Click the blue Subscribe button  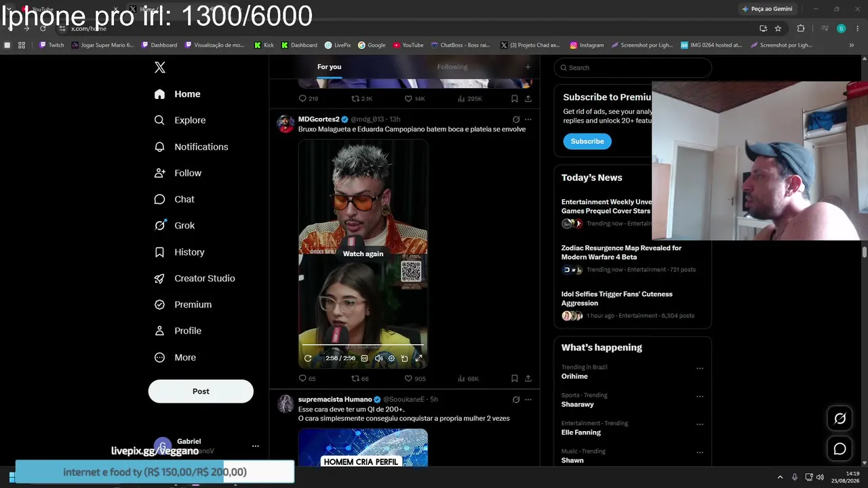click(587, 142)
